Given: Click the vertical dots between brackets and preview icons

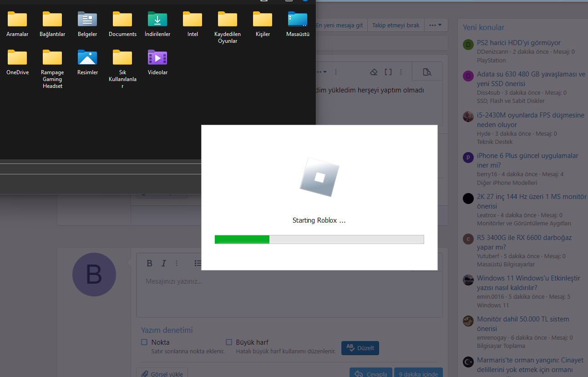Looking at the screenshot, I should click(401, 72).
